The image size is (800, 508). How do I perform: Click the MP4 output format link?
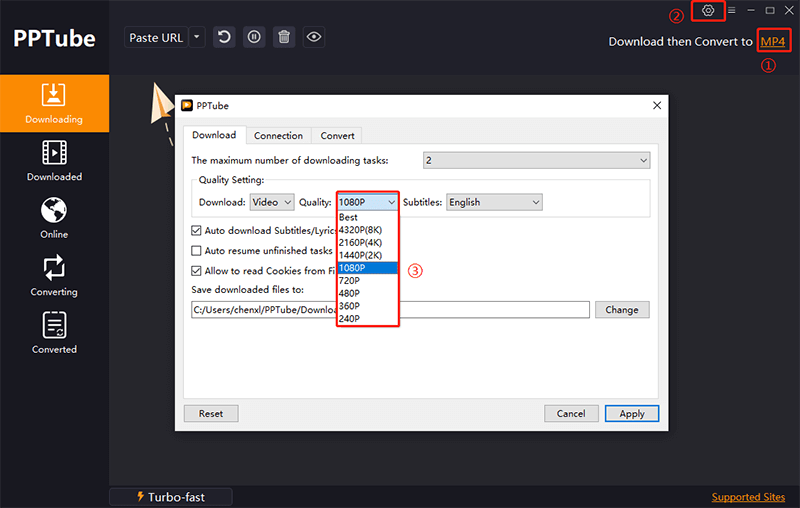click(772, 42)
